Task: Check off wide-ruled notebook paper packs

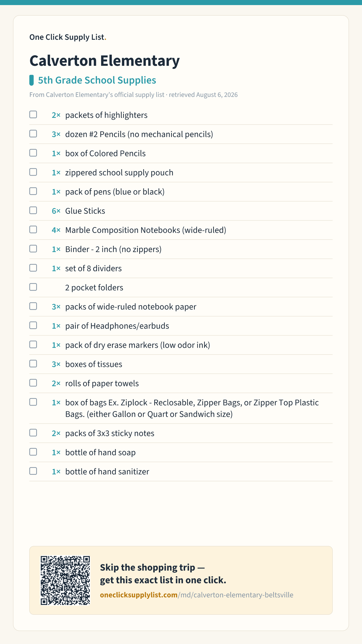Action: [33, 306]
